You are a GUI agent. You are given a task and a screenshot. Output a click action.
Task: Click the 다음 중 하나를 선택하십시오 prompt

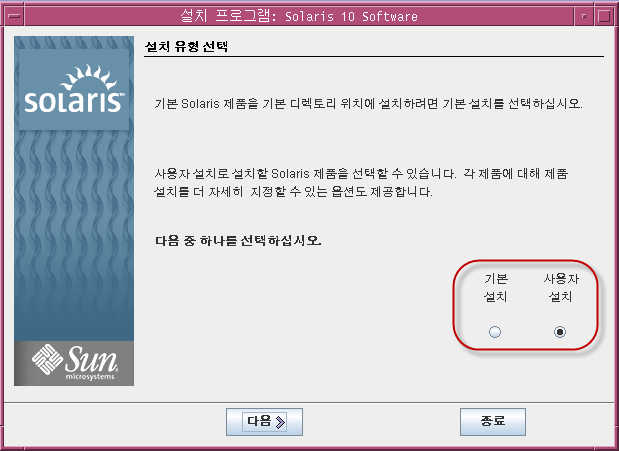[238, 240]
